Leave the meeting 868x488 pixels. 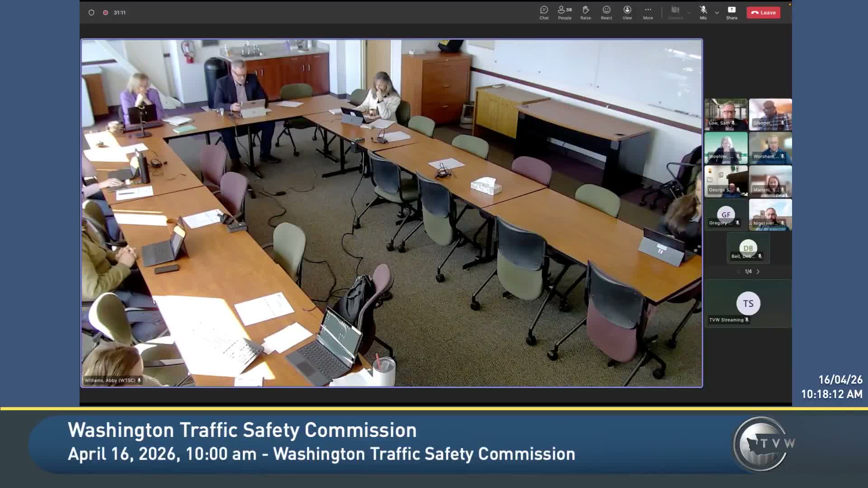point(763,13)
